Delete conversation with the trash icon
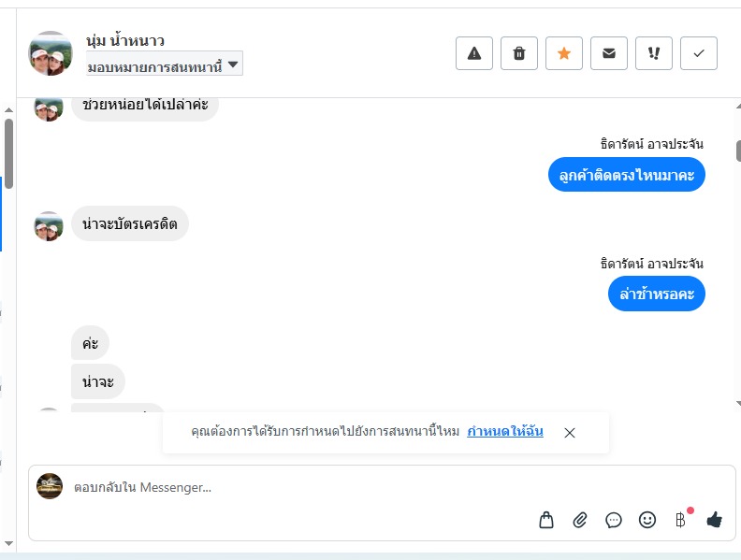Viewport: 741px width, 560px height. [x=519, y=53]
